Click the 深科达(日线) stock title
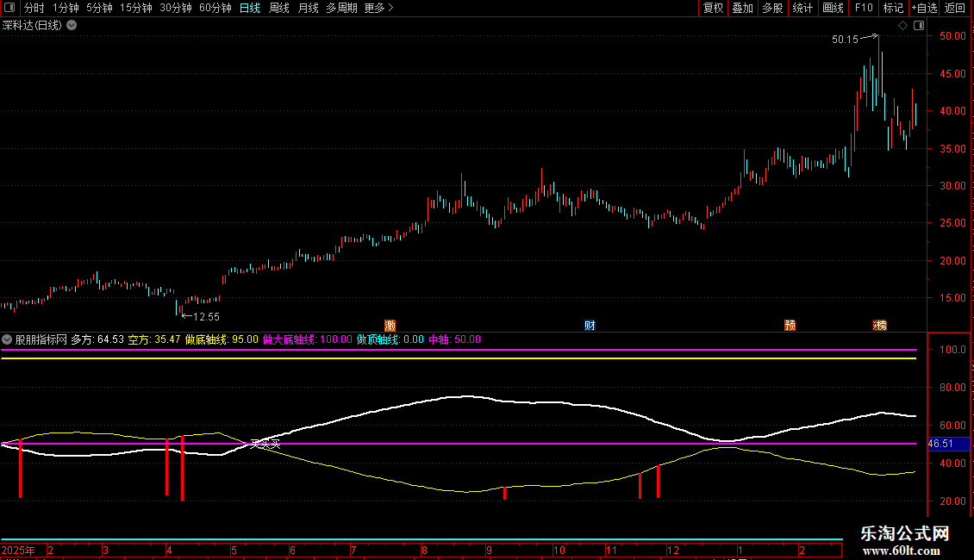 click(32, 26)
